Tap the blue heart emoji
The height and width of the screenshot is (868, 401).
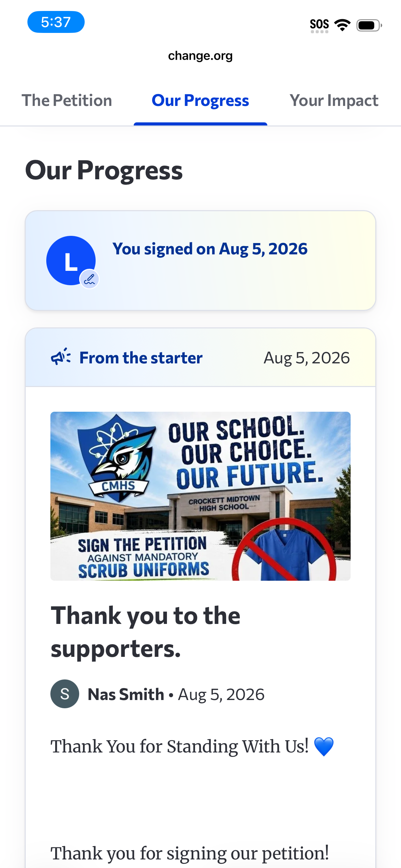(x=324, y=747)
